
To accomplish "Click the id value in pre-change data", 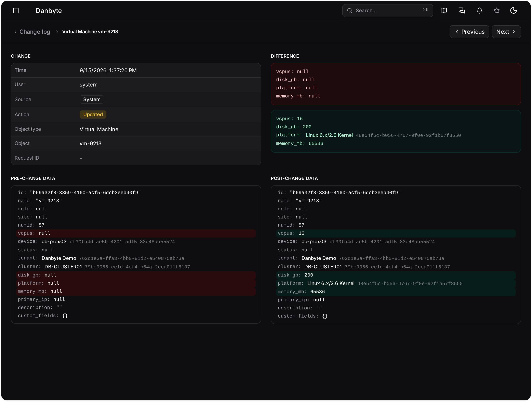I will click(85, 193).
